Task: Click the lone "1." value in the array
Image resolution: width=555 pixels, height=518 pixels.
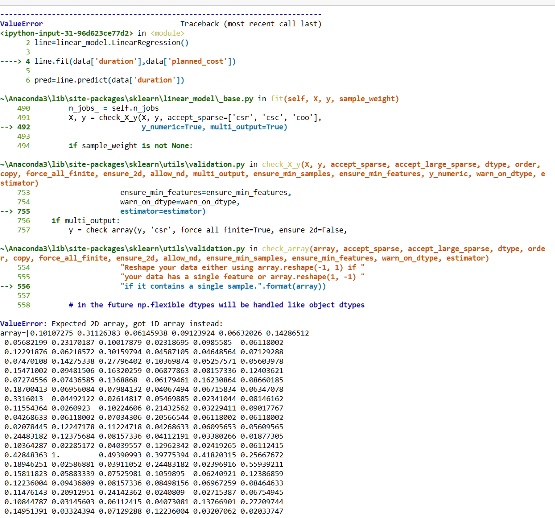Action: 56,455
